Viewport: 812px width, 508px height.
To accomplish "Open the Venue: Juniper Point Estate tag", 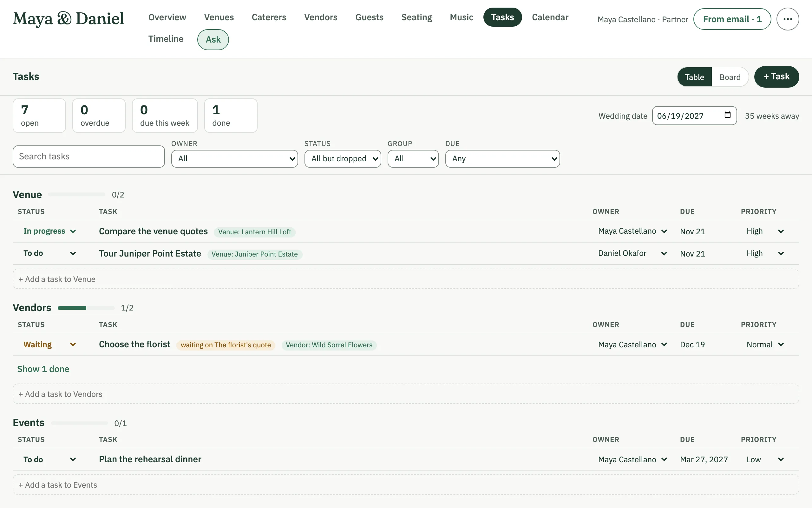I will pos(255,254).
